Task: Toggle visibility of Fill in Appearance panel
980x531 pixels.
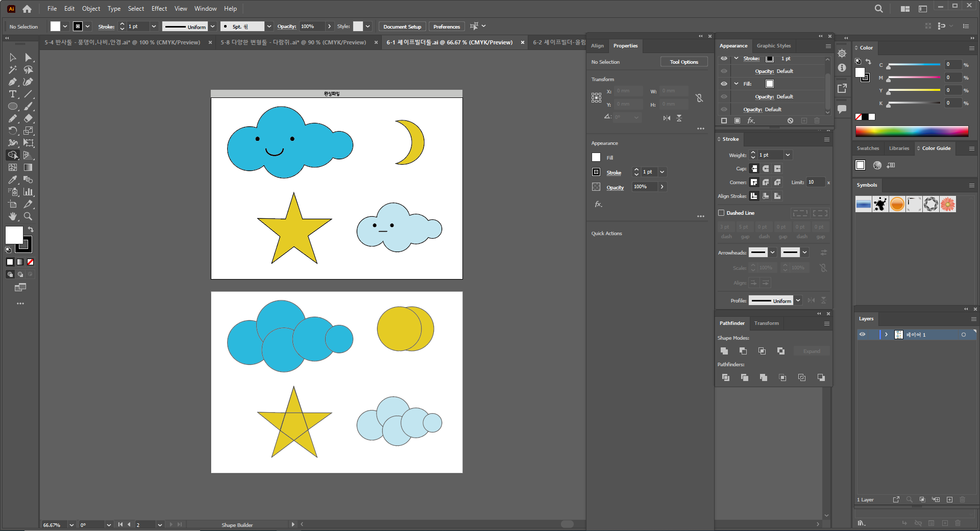Action: click(724, 84)
